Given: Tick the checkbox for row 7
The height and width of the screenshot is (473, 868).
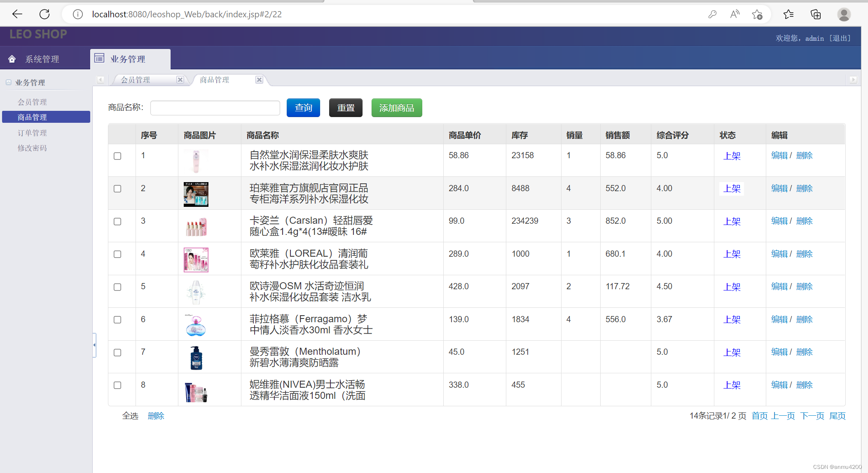Looking at the screenshot, I should (117, 353).
